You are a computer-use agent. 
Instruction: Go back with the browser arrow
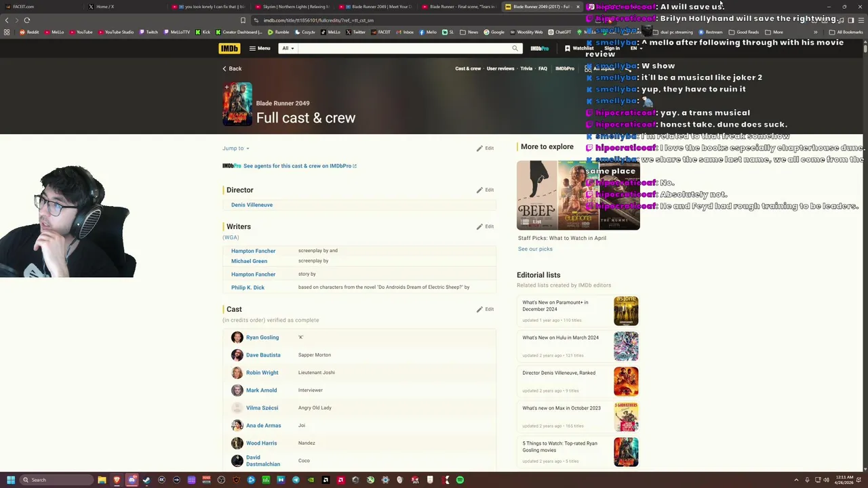[x=7, y=20]
